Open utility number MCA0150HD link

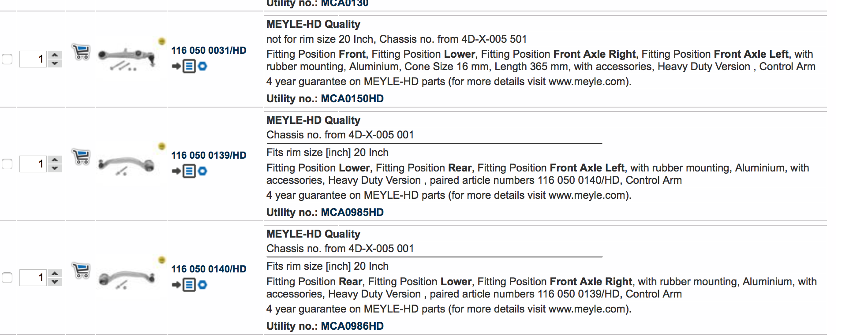pos(352,99)
